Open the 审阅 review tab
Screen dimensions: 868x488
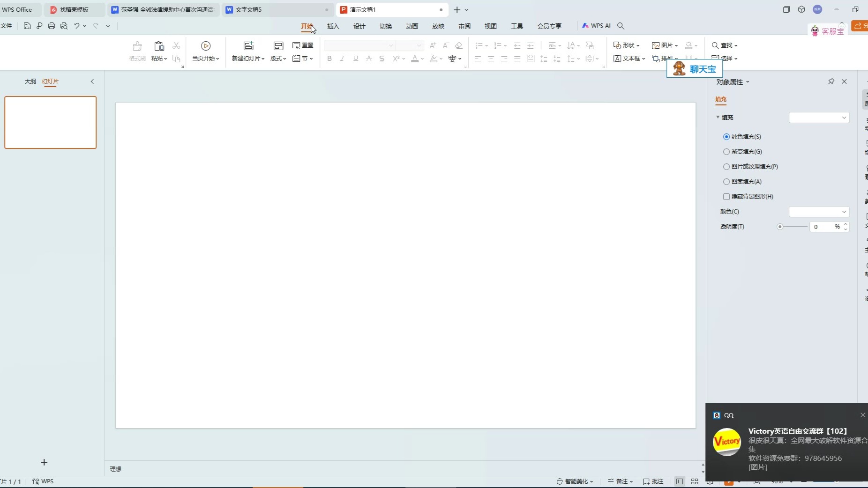coord(464,26)
